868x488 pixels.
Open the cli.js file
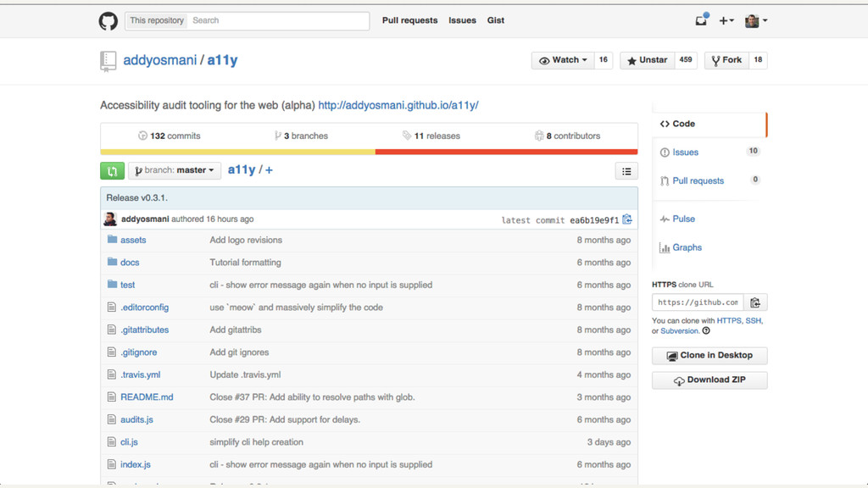coord(129,442)
